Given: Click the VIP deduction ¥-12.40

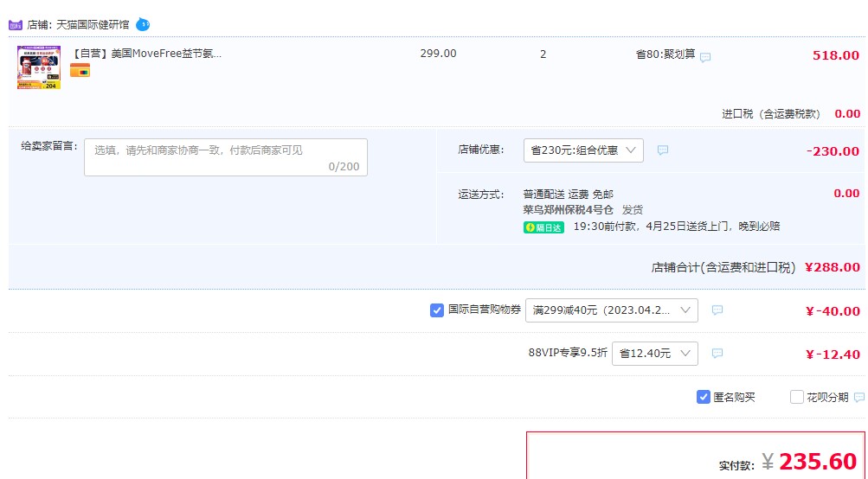Looking at the screenshot, I should coord(833,354).
